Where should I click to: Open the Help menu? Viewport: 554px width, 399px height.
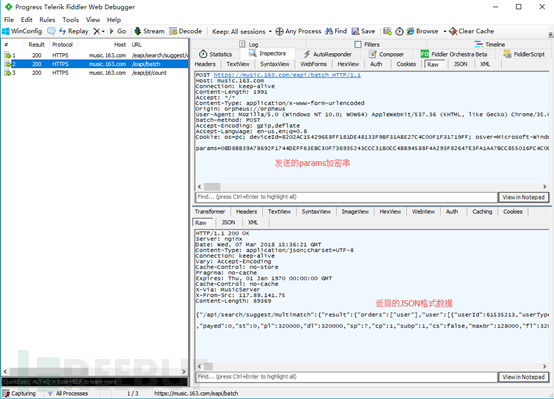point(114,20)
